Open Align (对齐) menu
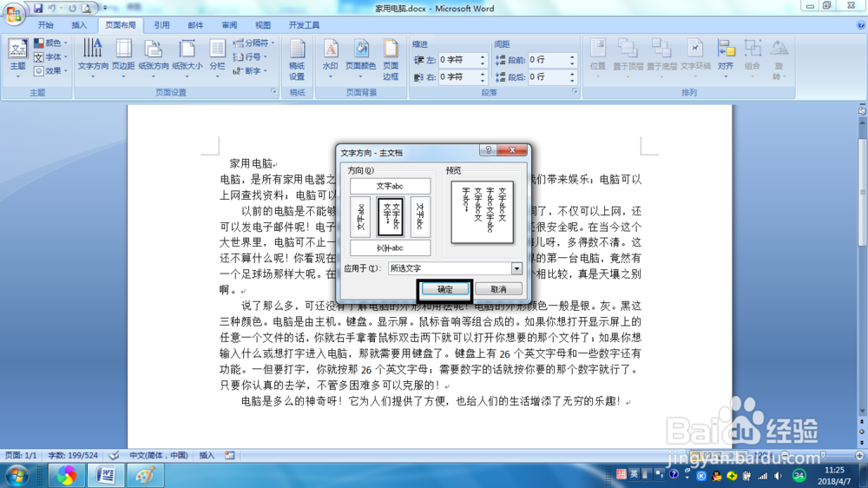Viewport: 868px width, 488px height. coord(726,57)
